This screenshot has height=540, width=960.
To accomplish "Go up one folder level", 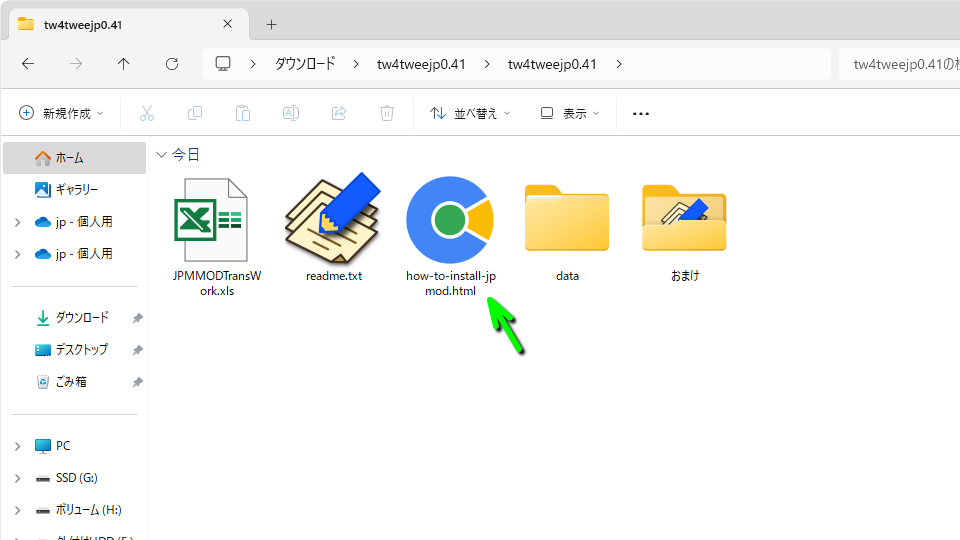I will pyautogui.click(x=124, y=64).
